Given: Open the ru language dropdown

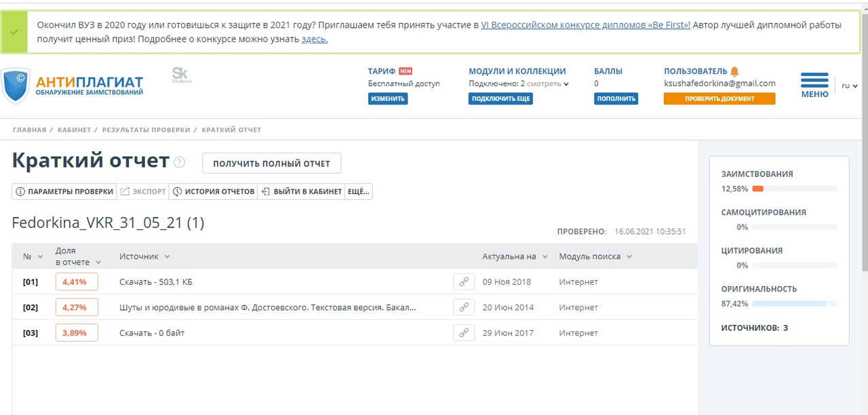Looking at the screenshot, I should point(850,86).
